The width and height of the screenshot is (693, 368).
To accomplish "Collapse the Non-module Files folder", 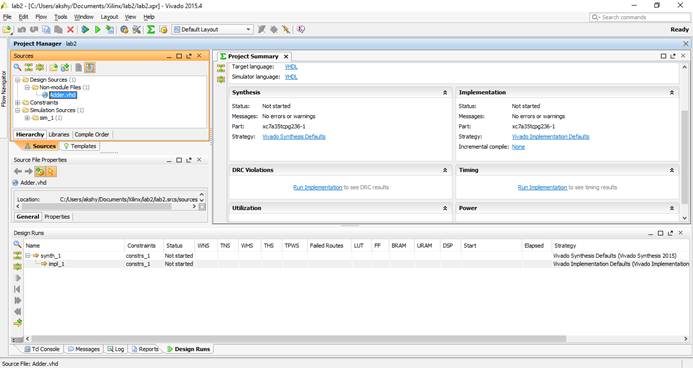I will coord(27,87).
